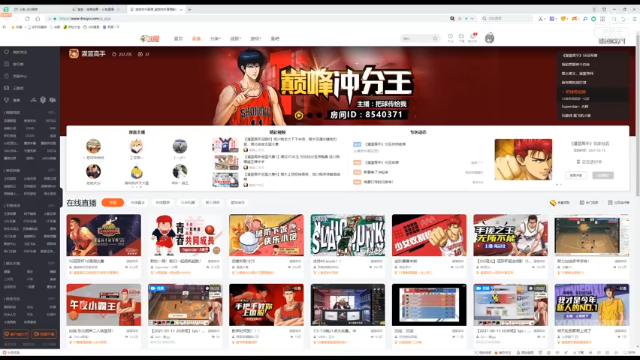Click the 灌篮高手 game category icon
640x360 pixels.
74,53
